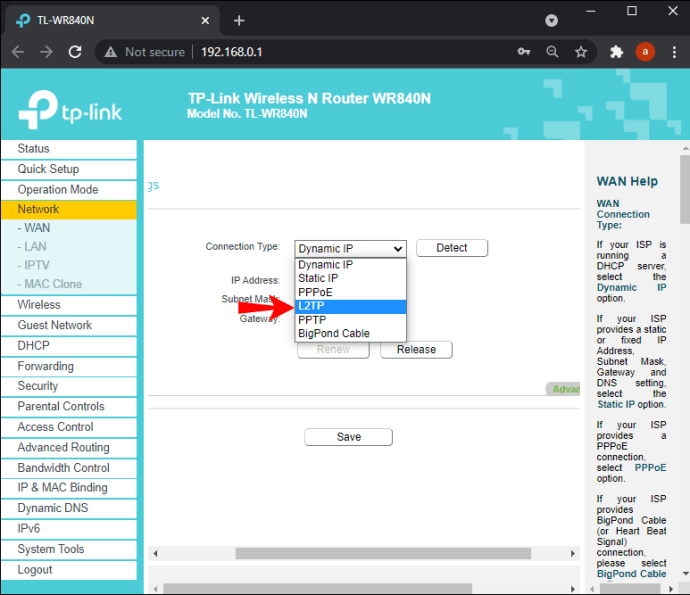Open the Status menu item
The image size is (690, 595).
tap(69, 149)
